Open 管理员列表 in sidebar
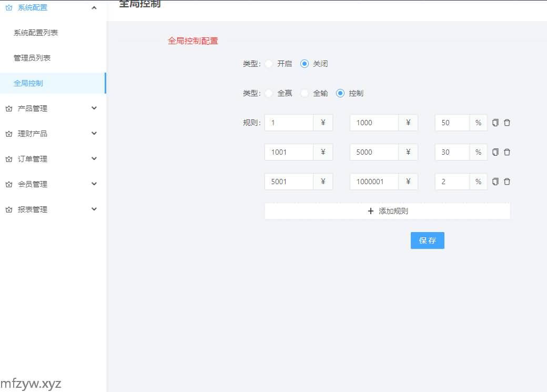547x392 pixels. point(32,58)
